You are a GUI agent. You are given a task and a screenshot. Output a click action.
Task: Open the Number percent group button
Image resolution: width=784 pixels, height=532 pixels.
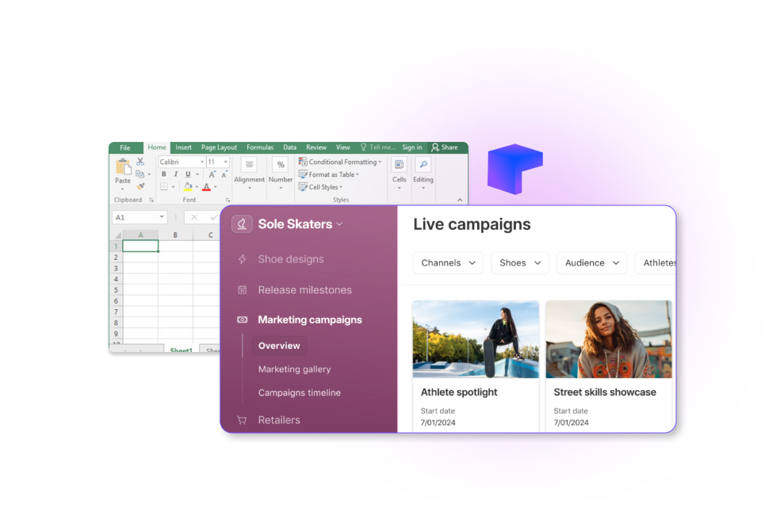[x=281, y=173]
